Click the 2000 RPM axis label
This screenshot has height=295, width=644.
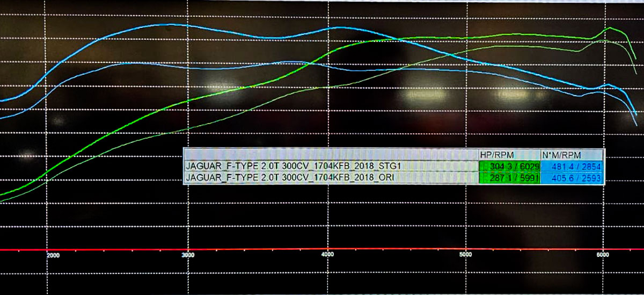[53, 255]
